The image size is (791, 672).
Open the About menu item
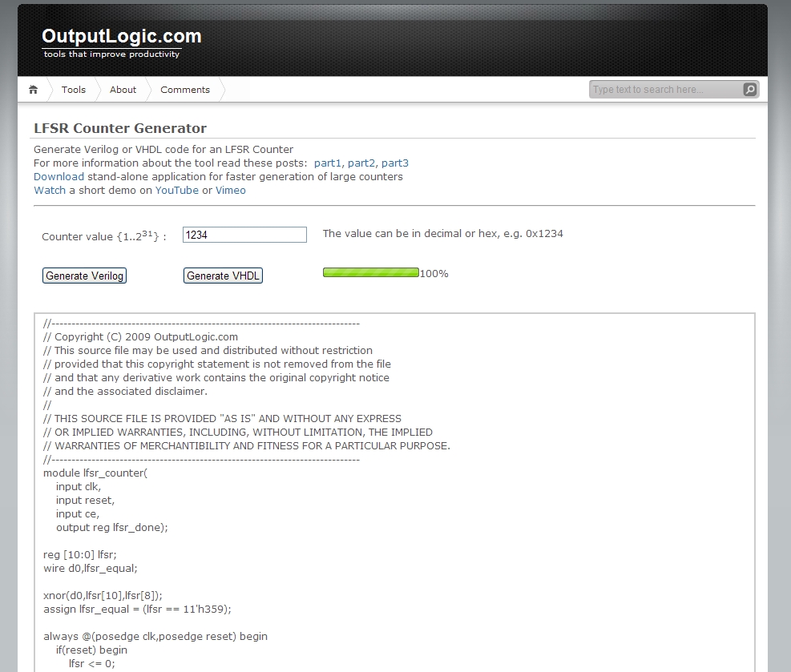(123, 90)
